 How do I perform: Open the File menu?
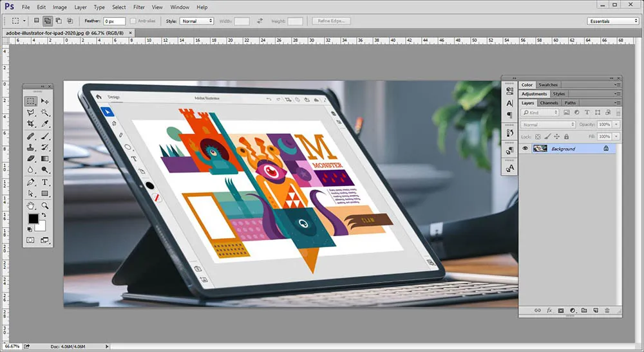(x=26, y=7)
